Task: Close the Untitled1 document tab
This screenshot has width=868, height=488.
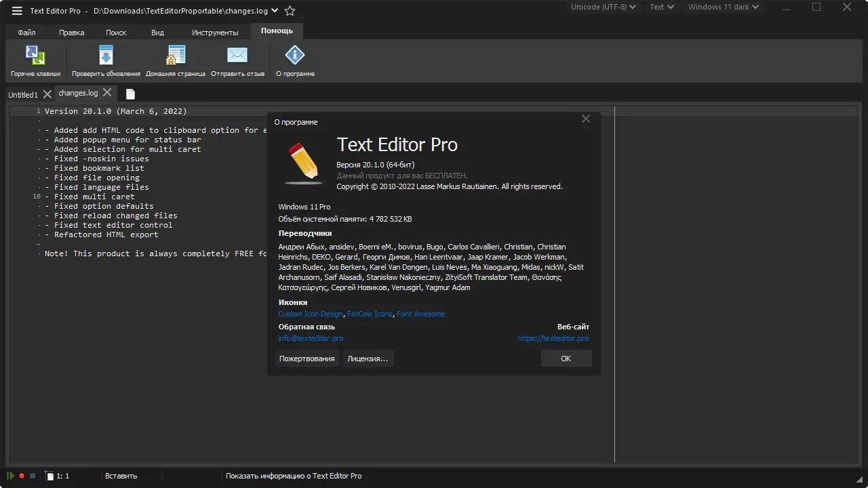Action: point(47,94)
